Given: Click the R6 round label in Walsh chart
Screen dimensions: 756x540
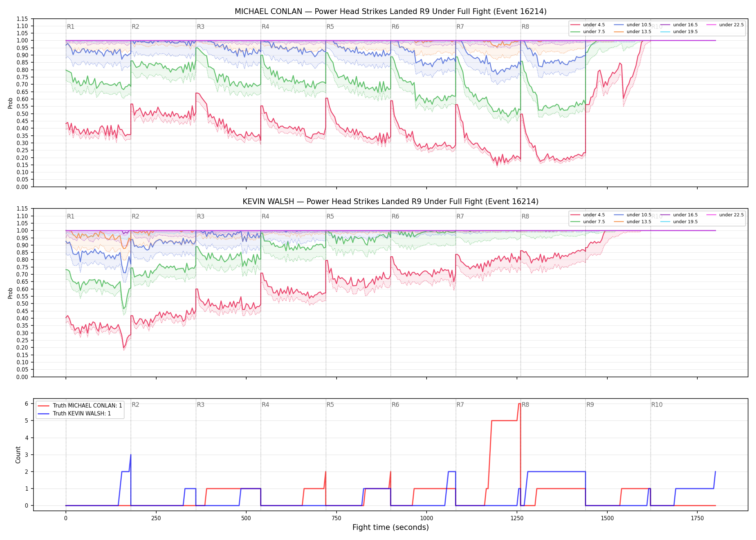Looking at the screenshot, I should [395, 216].
